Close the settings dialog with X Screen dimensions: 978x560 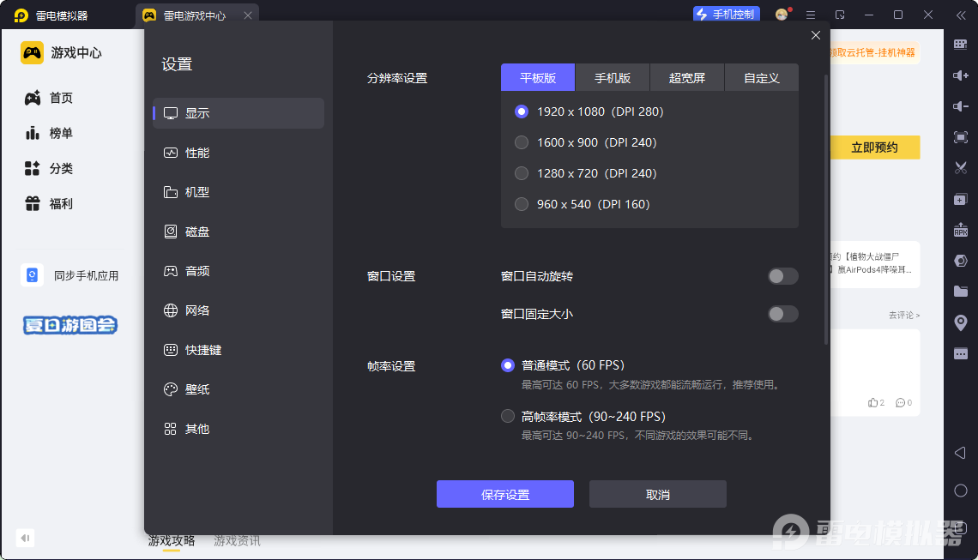815,35
